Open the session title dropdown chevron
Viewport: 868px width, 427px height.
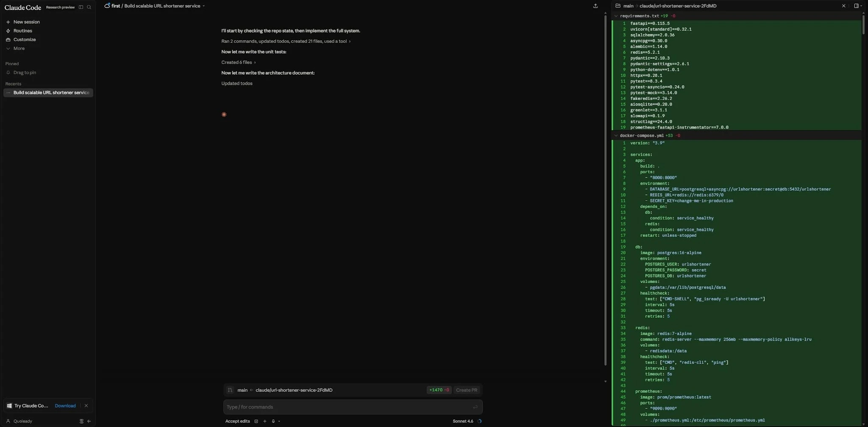click(x=204, y=6)
